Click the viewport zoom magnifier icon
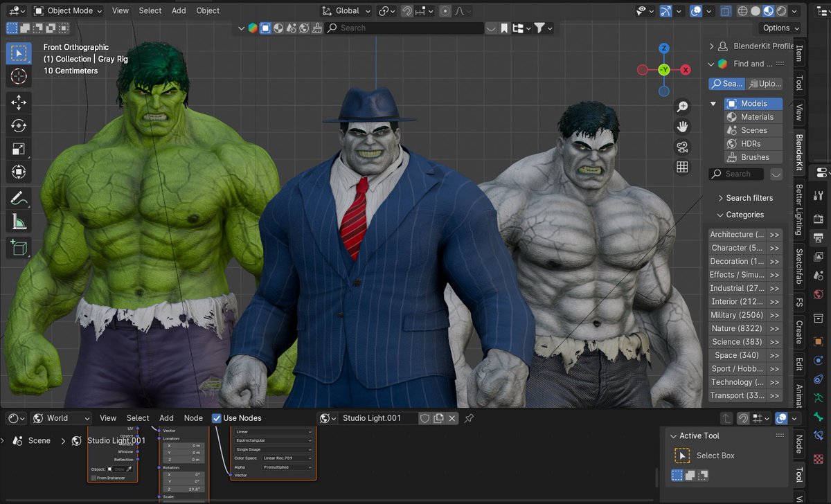Image resolution: width=831 pixels, height=504 pixels. [x=682, y=107]
